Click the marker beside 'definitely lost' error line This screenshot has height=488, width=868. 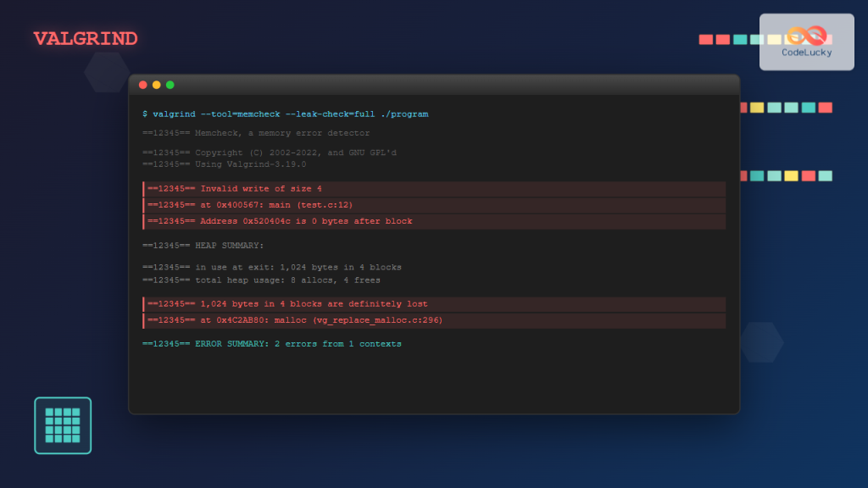[144, 303]
